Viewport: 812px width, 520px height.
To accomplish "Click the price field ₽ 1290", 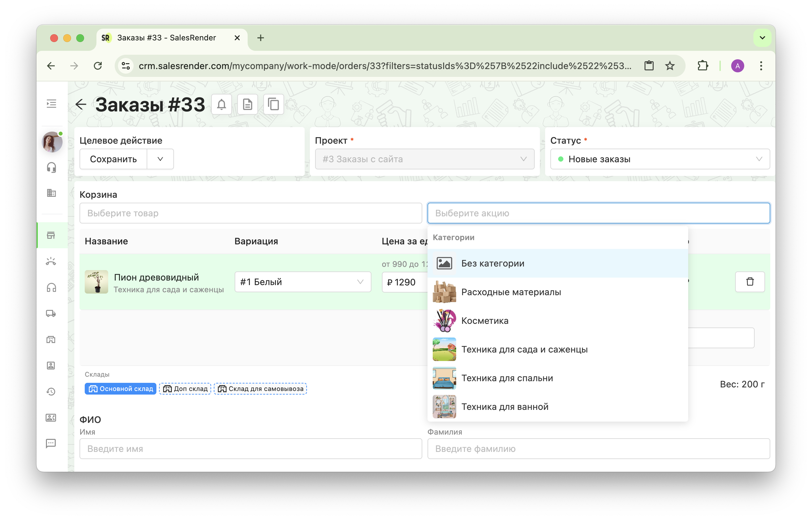I will tap(405, 282).
